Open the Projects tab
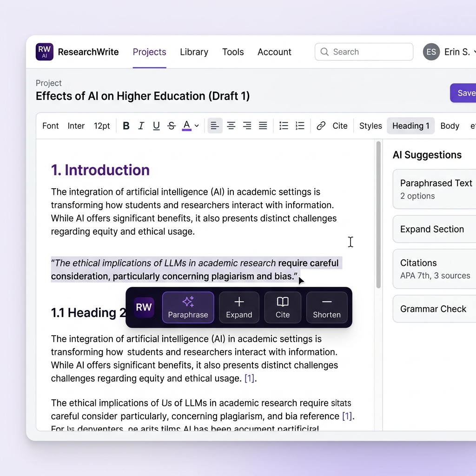This screenshot has height=476, width=476. [149, 52]
